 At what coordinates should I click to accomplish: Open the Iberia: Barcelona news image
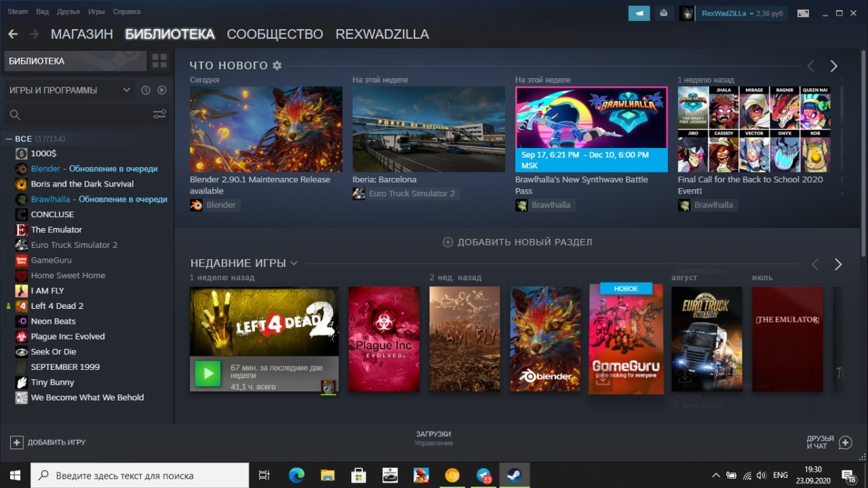tap(429, 129)
